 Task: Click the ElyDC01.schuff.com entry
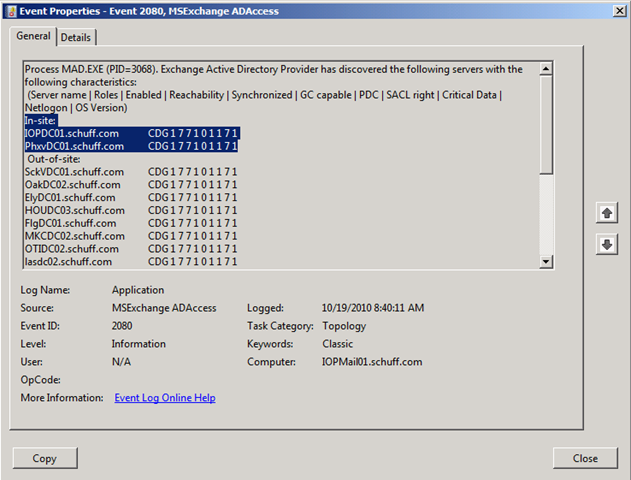click(131, 198)
